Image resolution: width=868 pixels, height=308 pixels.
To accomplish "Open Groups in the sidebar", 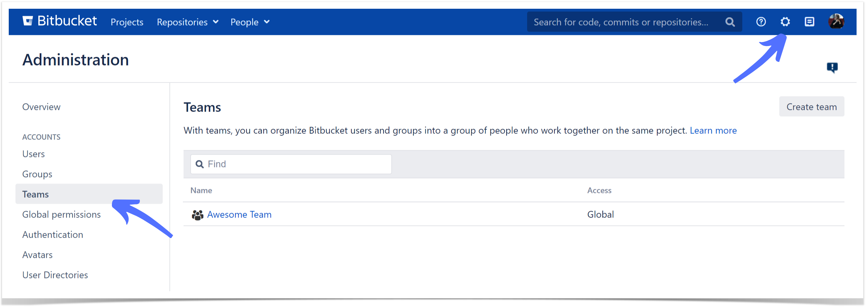I will pos(37,174).
